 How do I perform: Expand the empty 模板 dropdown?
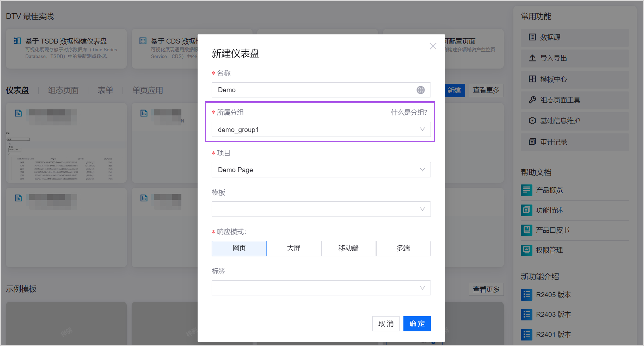point(321,209)
